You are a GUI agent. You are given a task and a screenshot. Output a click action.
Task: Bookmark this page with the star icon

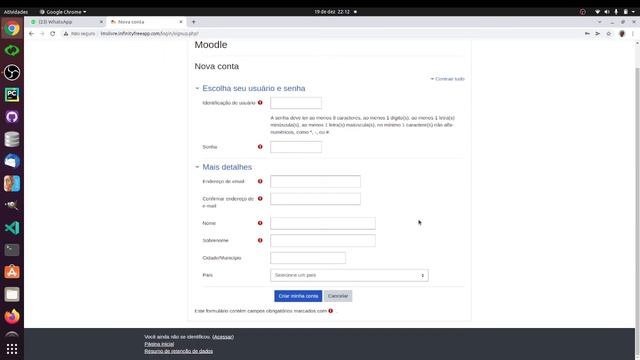(609, 33)
